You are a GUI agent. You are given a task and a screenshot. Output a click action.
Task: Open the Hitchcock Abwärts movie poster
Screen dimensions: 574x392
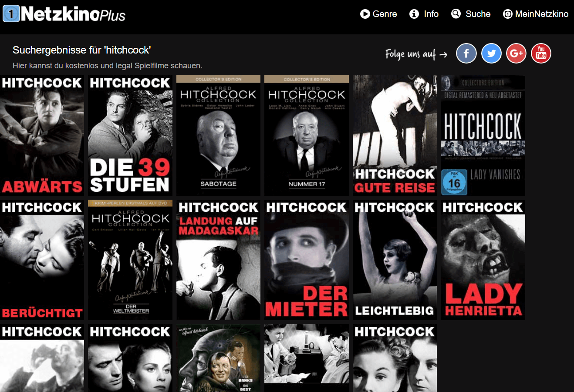coord(42,135)
